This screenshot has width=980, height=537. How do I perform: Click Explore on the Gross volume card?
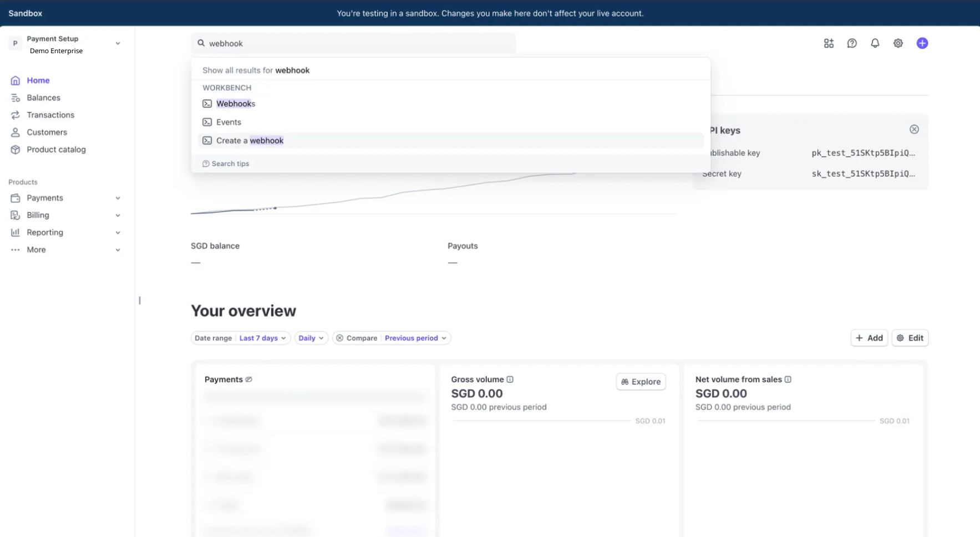641,382
